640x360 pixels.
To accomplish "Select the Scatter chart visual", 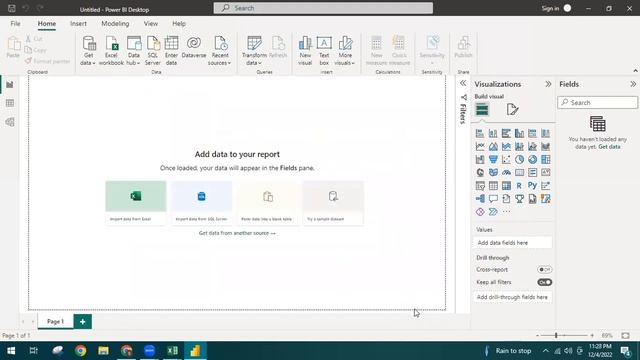I will point(506,159).
